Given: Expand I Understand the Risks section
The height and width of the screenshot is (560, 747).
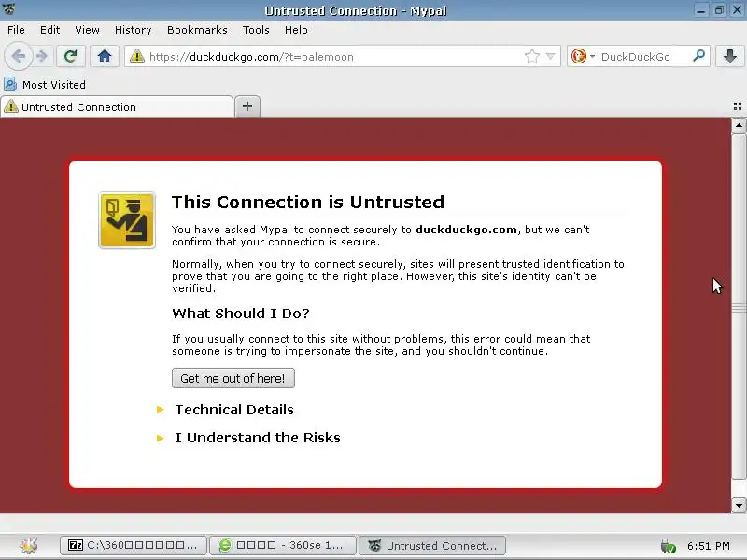Looking at the screenshot, I should pos(258,438).
